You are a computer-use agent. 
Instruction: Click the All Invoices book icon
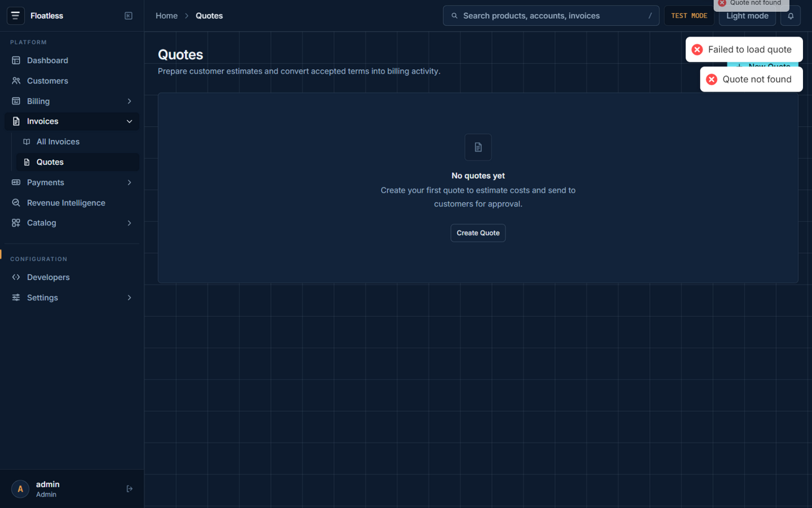[x=27, y=142]
